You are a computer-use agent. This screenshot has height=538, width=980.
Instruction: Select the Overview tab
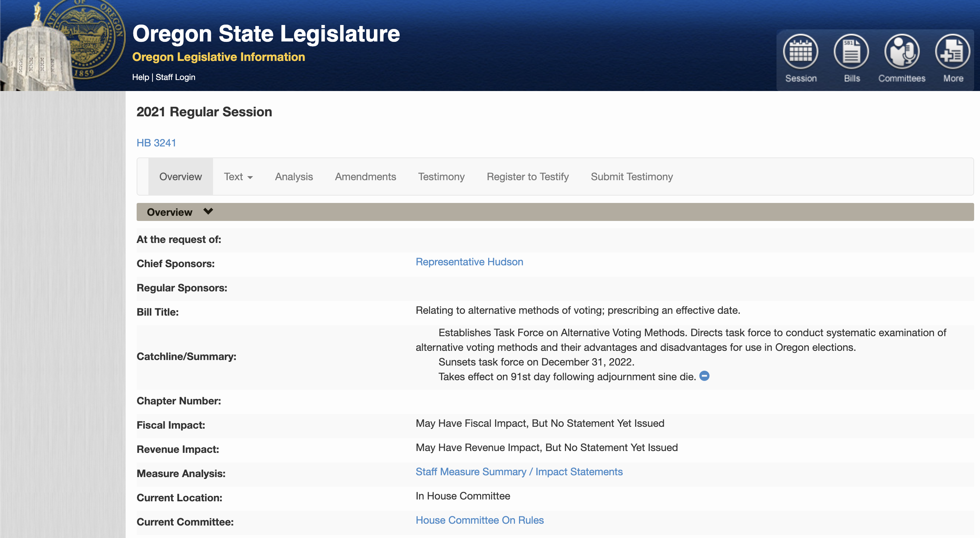tap(180, 177)
